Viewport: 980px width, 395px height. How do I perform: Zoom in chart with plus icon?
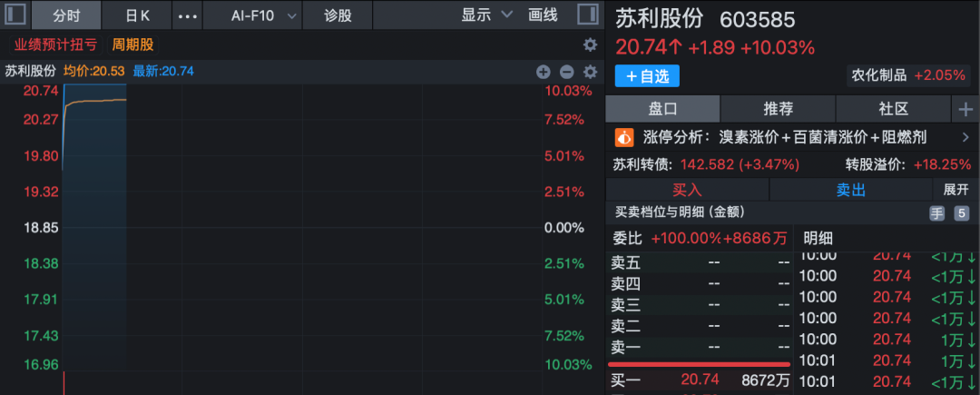pyautogui.click(x=544, y=72)
